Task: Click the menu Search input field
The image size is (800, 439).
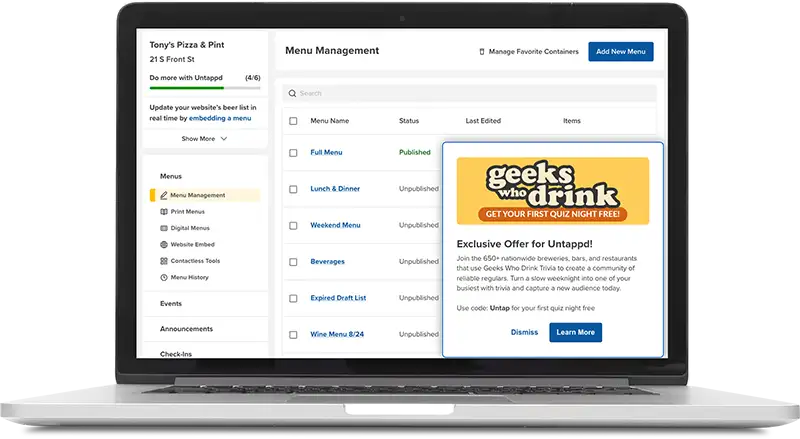Action: [469, 93]
